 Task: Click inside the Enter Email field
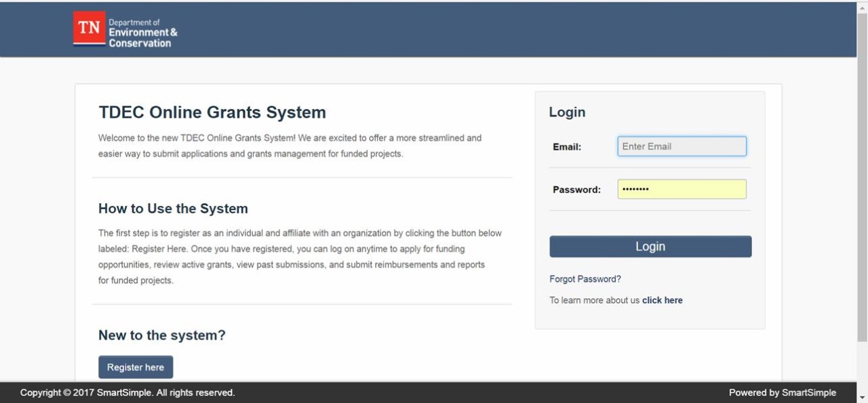pos(682,146)
